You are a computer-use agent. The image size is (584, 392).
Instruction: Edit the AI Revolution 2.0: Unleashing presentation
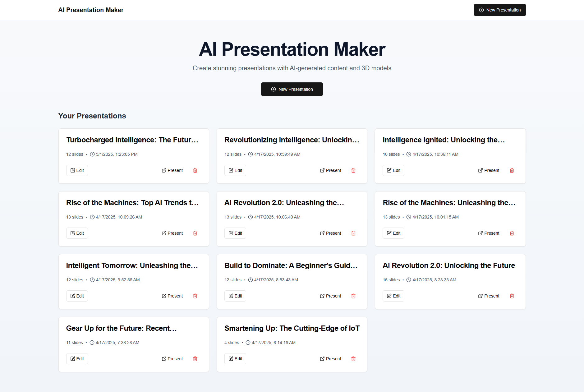coord(235,233)
